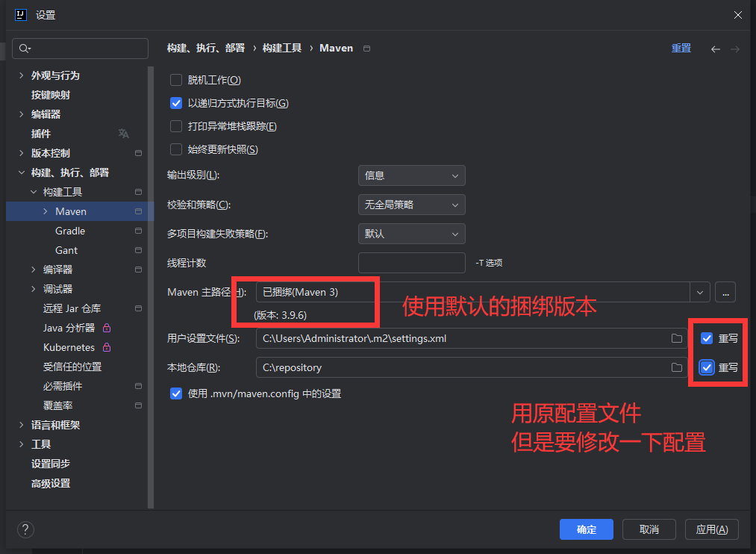The height and width of the screenshot is (554, 756).
Task: Uncheck 以递归方式执行目标
Action: pos(175,104)
